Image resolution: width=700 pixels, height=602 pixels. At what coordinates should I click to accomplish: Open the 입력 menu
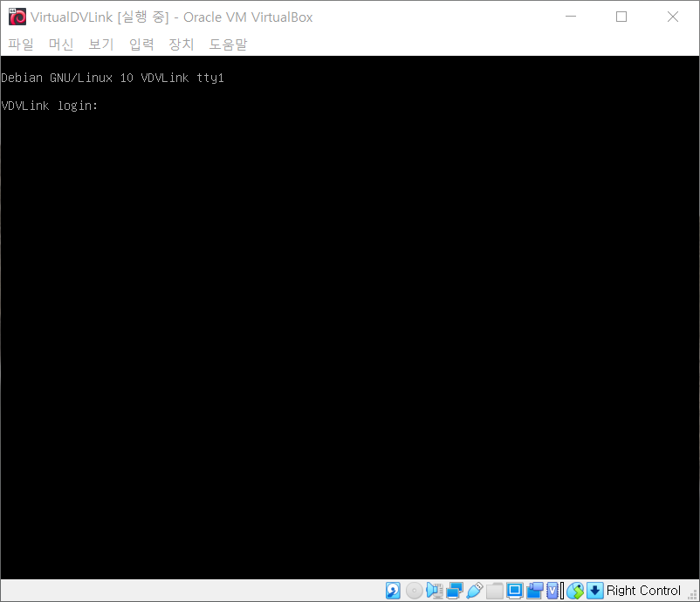click(141, 44)
